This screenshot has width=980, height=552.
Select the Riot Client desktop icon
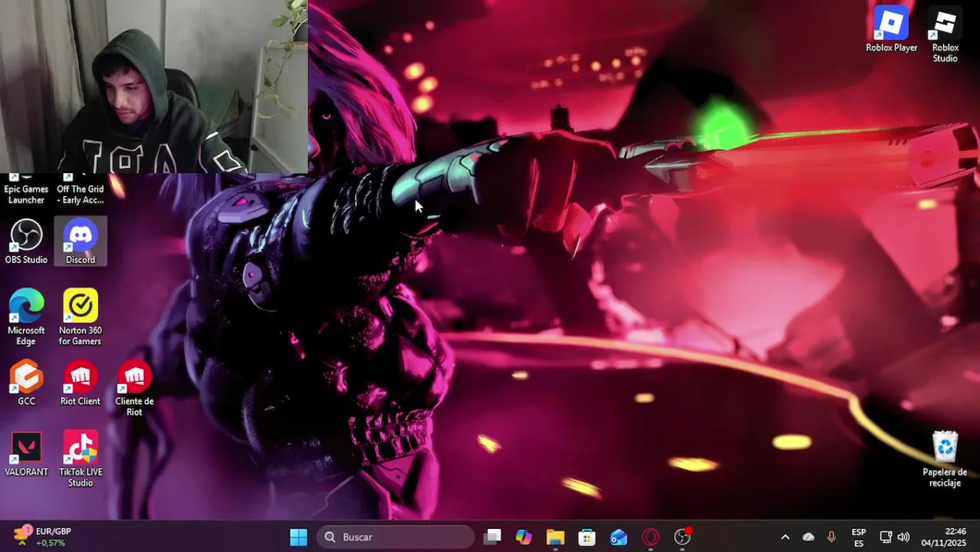point(81,383)
